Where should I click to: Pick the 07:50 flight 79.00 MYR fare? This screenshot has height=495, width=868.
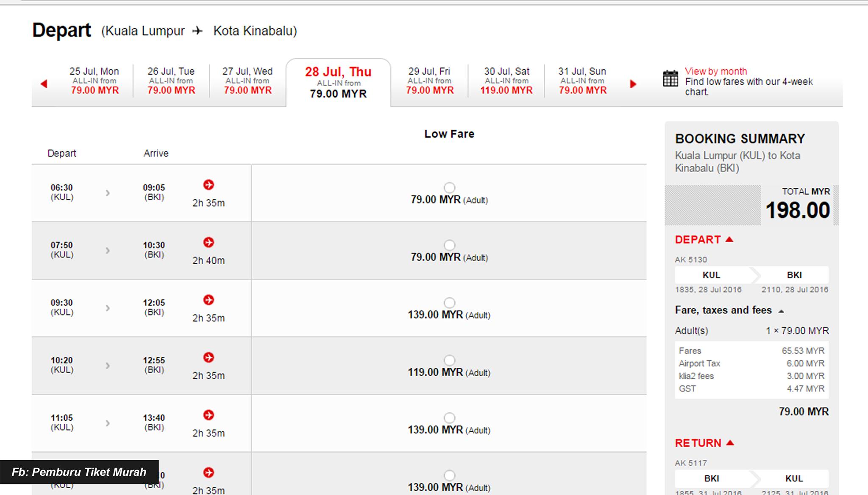pyautogui.click(x=449, y=245)
